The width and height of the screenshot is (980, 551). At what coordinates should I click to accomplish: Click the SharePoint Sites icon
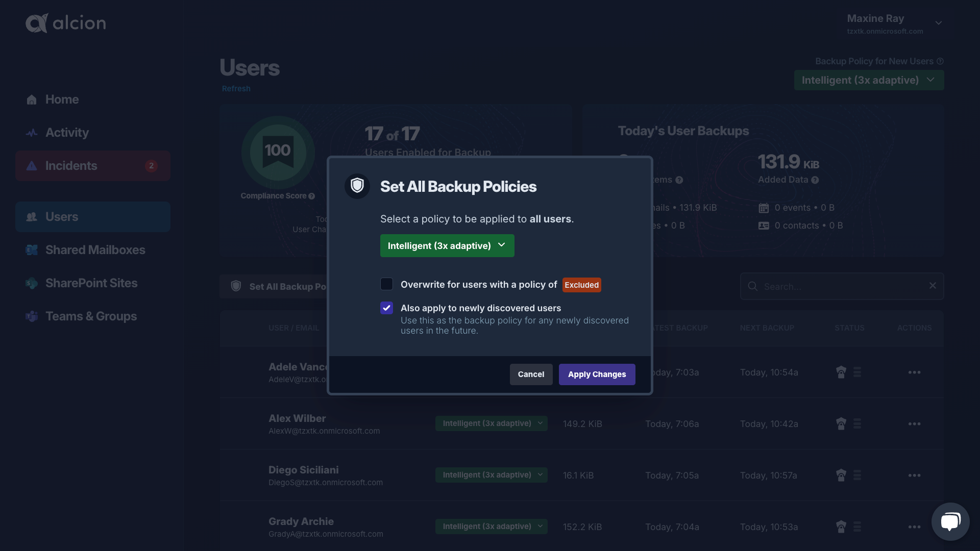[x=32, y=283]
